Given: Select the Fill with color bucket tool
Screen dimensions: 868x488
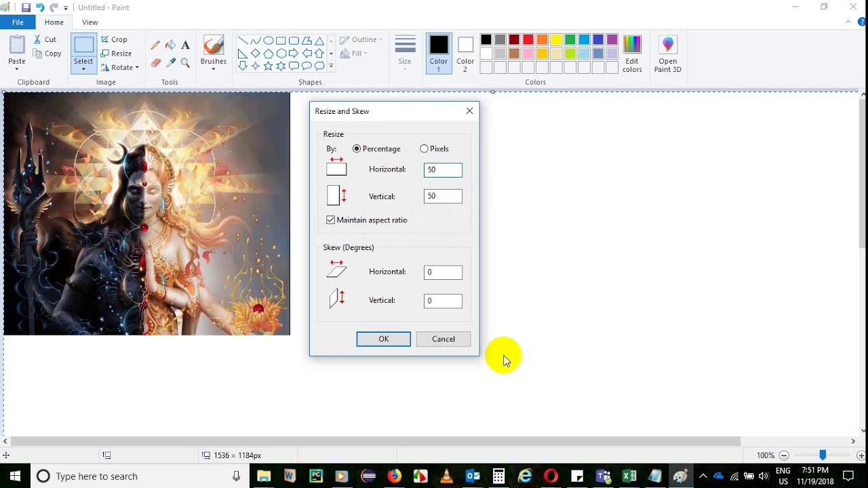Looking at the screenshot, I should click(x=170, y=45).
